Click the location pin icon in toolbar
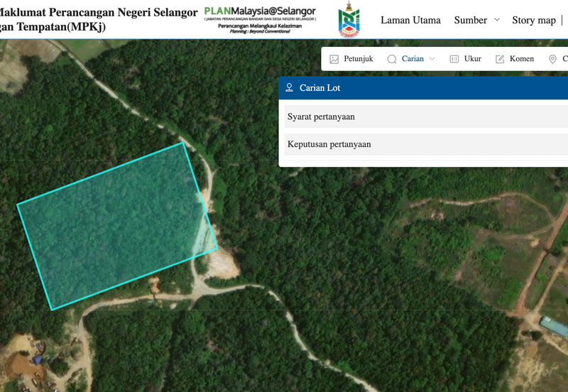 click(x=552, y=60)
